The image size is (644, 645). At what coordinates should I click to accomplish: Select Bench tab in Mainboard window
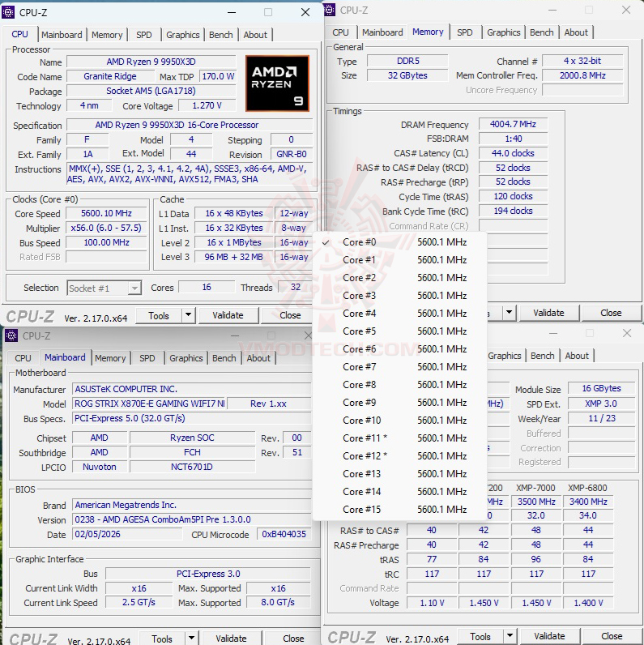(x=224, y=358)
